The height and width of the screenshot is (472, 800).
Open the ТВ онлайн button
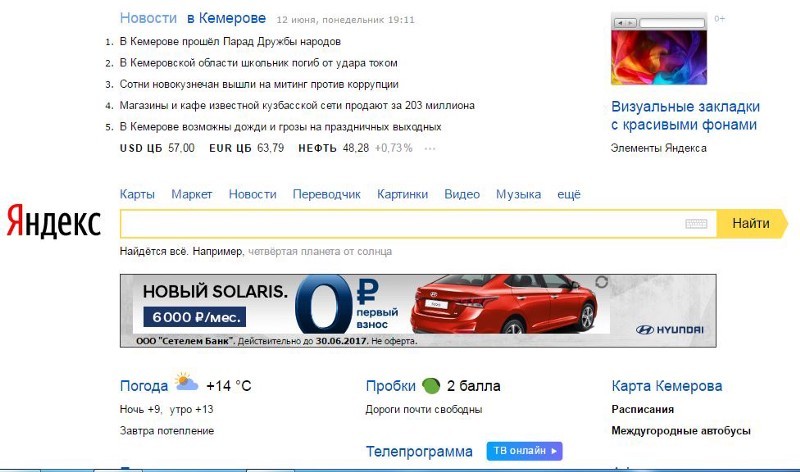(x=524, y=451)
